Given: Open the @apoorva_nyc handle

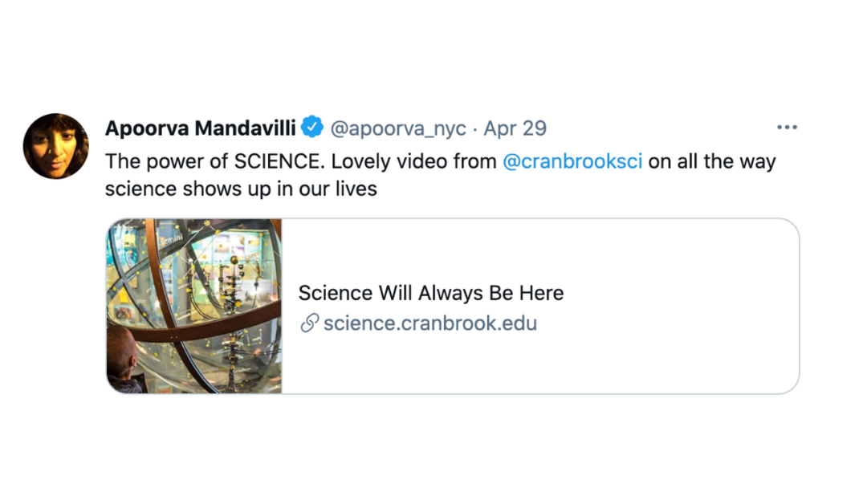Looking at the screenshot, I should coord(398,128).
